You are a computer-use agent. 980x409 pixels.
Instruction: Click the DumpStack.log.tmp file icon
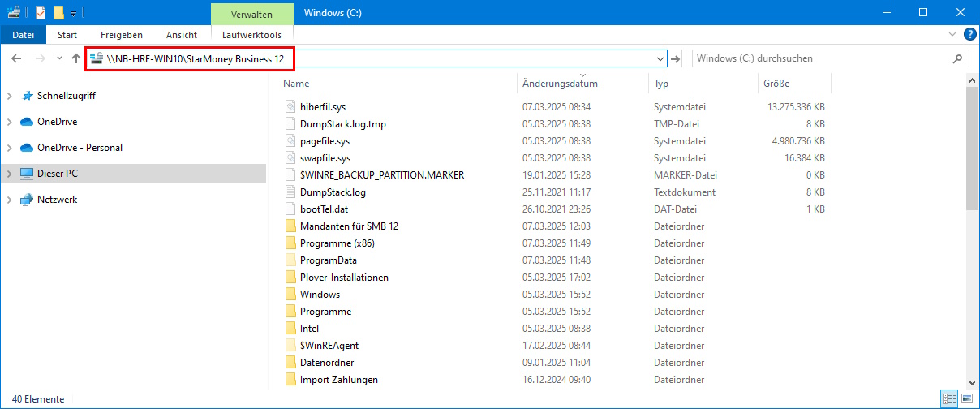(291, 123)
